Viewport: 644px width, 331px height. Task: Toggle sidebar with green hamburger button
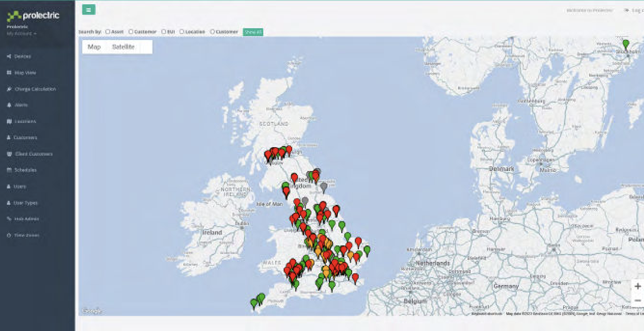click(89, 10)
